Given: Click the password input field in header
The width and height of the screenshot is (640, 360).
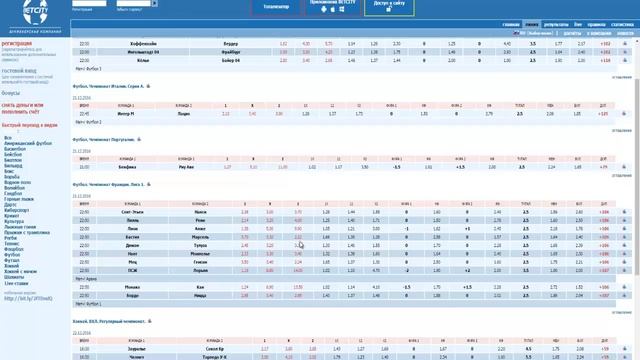Looking at the screenshot, I should tap(134, 3).
